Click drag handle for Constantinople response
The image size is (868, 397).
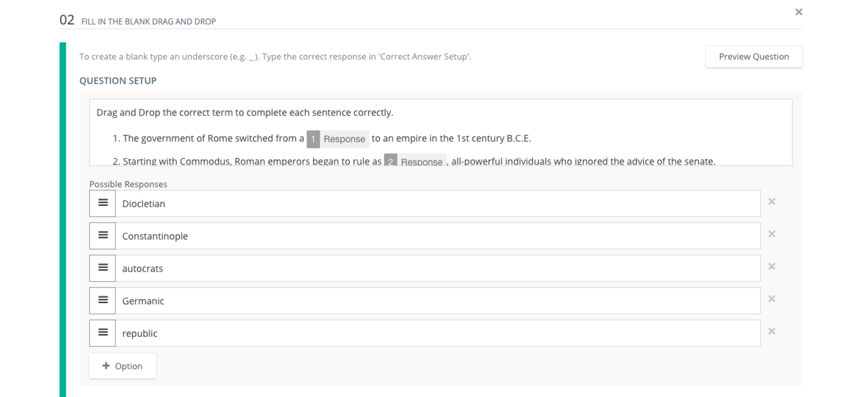(x=103, y=235)
